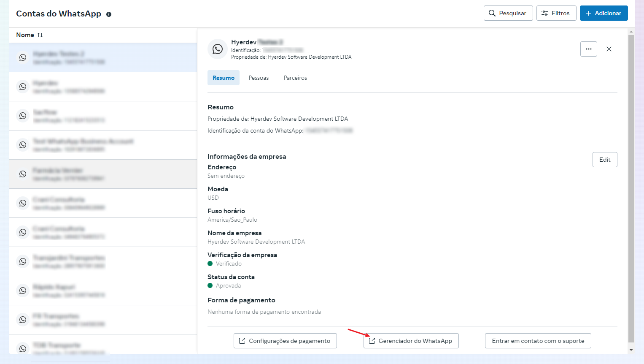Click the Adicionar button
Screen dimensions: 644x364
click(x=604, y=13)
